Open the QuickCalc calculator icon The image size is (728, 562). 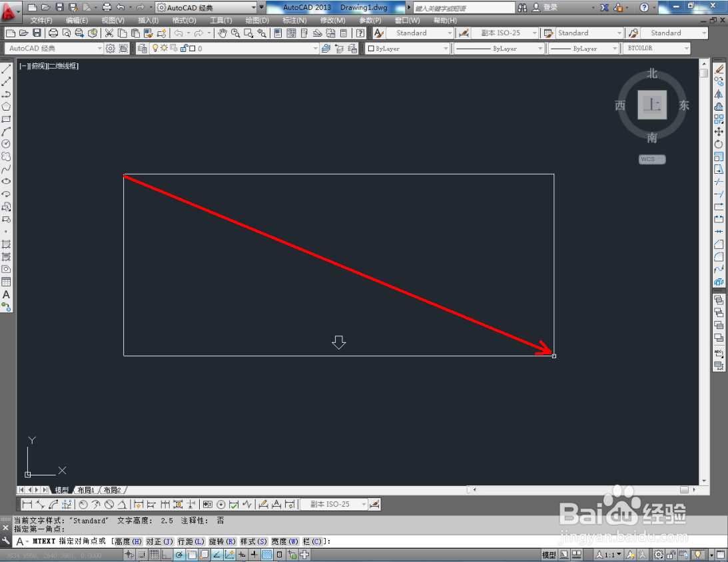344,33
